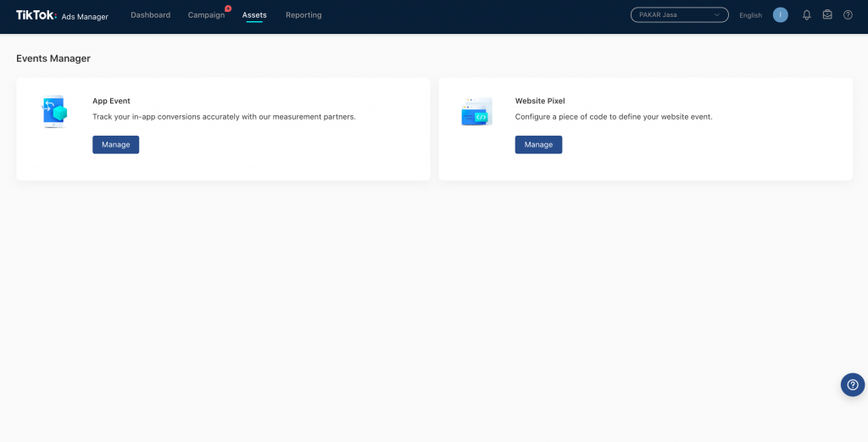Click Manage under Website Pixel
This screenshot has width=868, height=442.
coord(538,144)
